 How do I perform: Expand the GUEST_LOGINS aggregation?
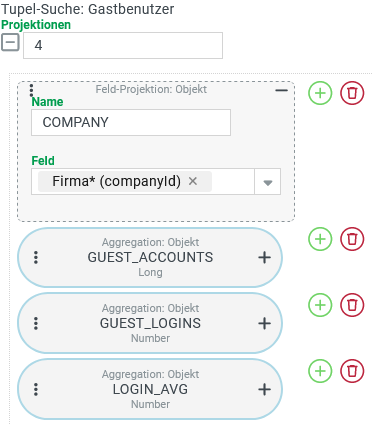264,323
